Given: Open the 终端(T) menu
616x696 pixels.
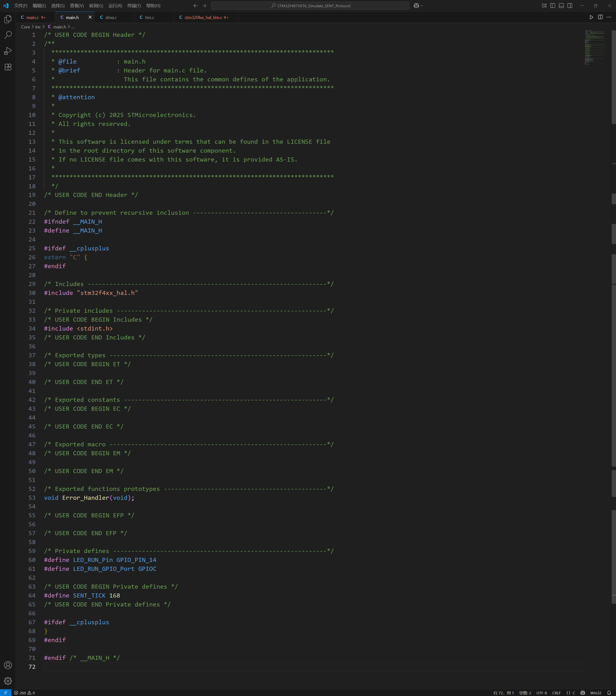Looking at the screenshot, I should click(x=134, y=6).
